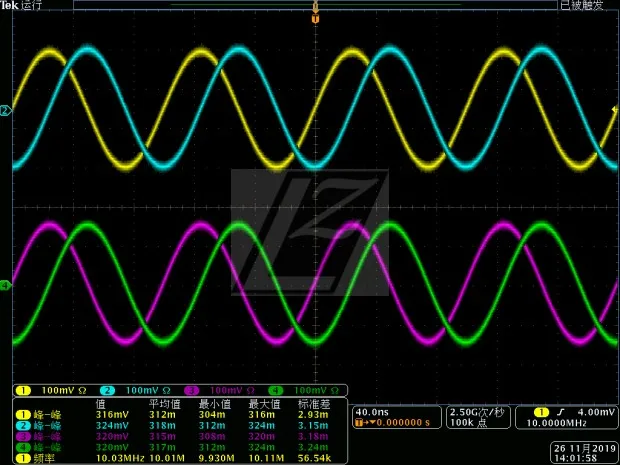Click the 316mV value for channel 1
This screenshot has width=620, height=465.
[x=112, y=415]
